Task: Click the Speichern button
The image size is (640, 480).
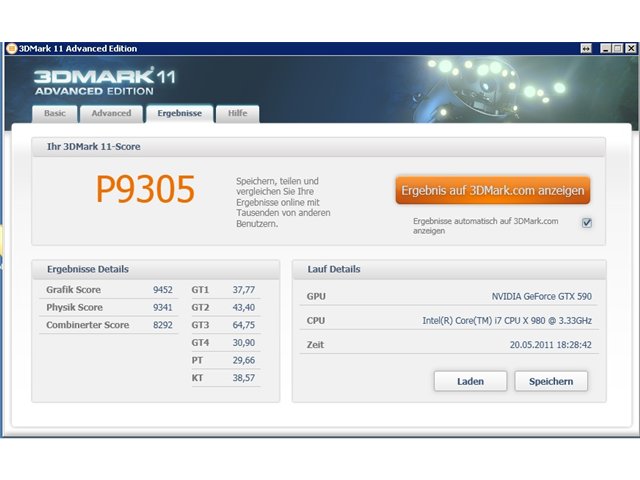Action: [x=551, y=381]
